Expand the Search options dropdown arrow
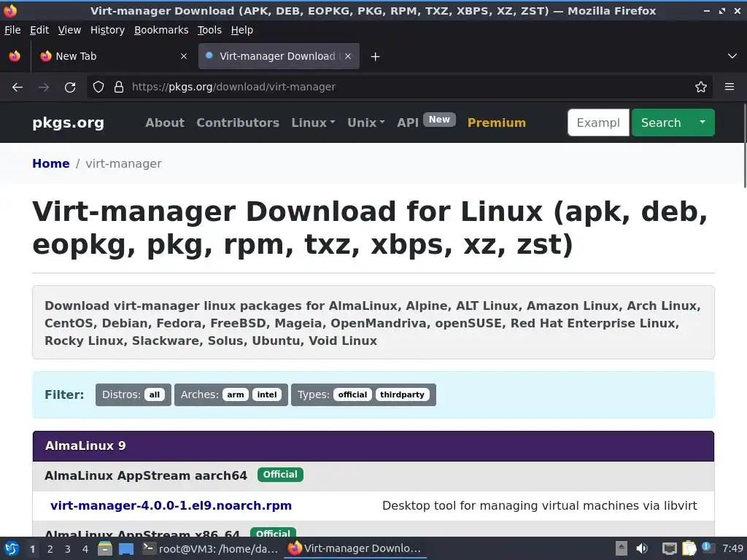Viewport: 747px width, 560px height. [703, 122]
